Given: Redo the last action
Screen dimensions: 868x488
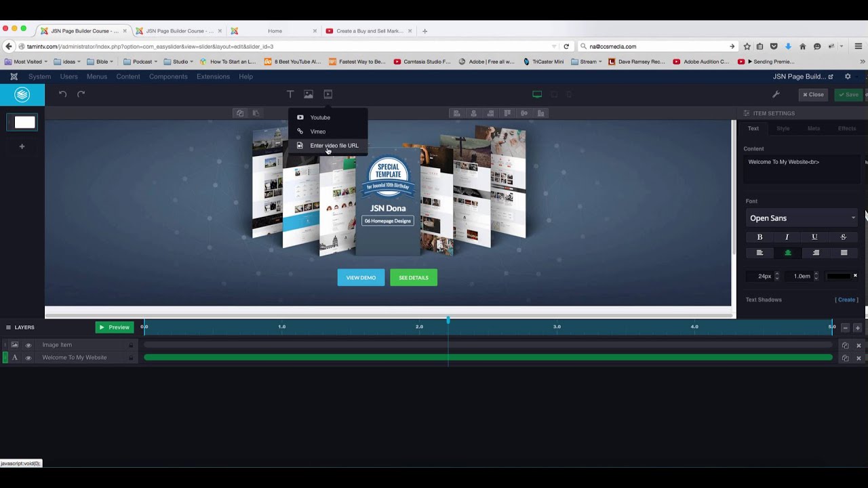Looking at the screenshot, I should coord(81,94).
